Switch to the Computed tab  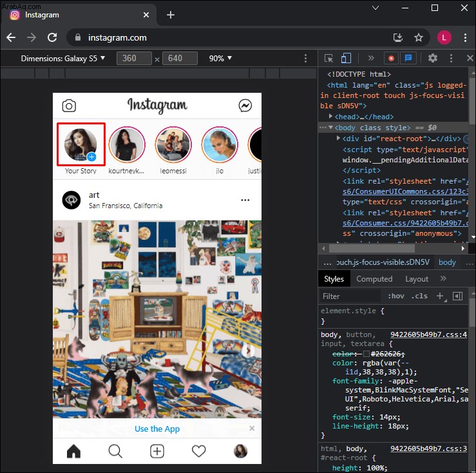click(x=374, y=279)
